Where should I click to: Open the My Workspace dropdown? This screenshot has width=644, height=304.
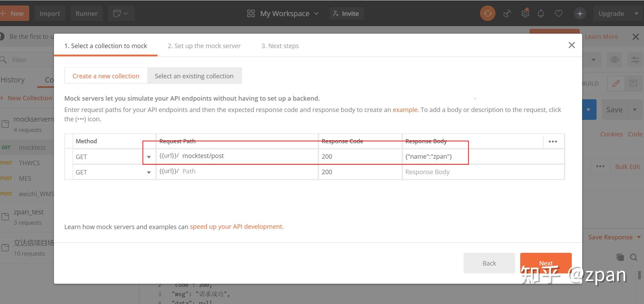tap(283, 14)
